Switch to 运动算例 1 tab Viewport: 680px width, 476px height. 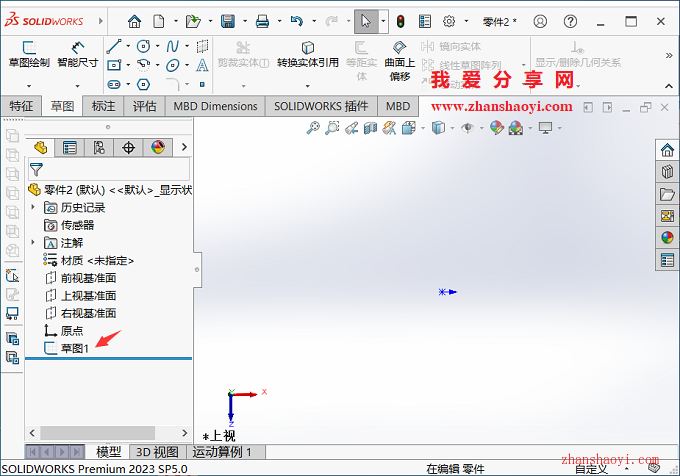click(x=222, y=452)
